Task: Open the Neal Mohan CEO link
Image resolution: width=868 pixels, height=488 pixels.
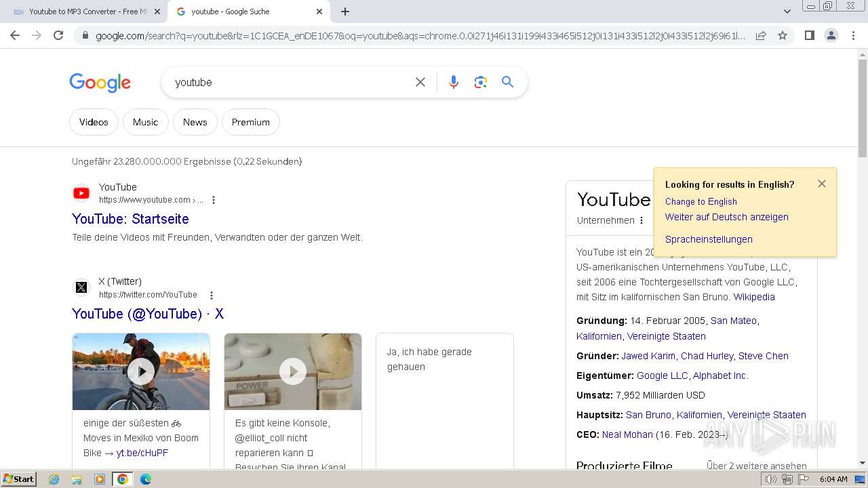Action: click(627, 434)
